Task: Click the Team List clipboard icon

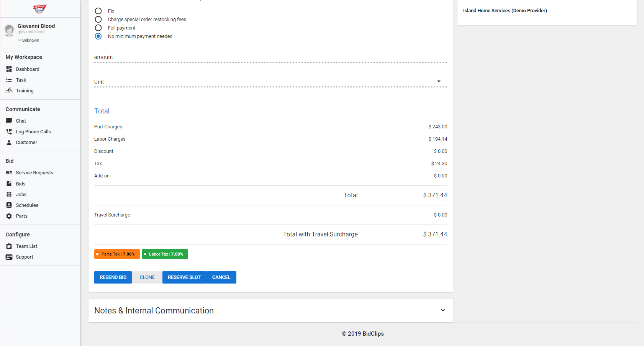Action: pyautogui.click(x=9, y=246)
